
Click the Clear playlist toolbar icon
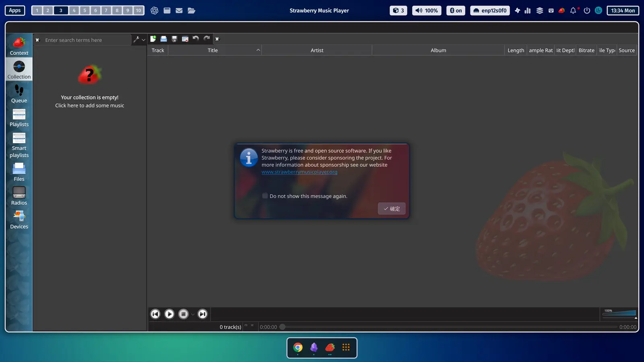(x=185, y=39)
